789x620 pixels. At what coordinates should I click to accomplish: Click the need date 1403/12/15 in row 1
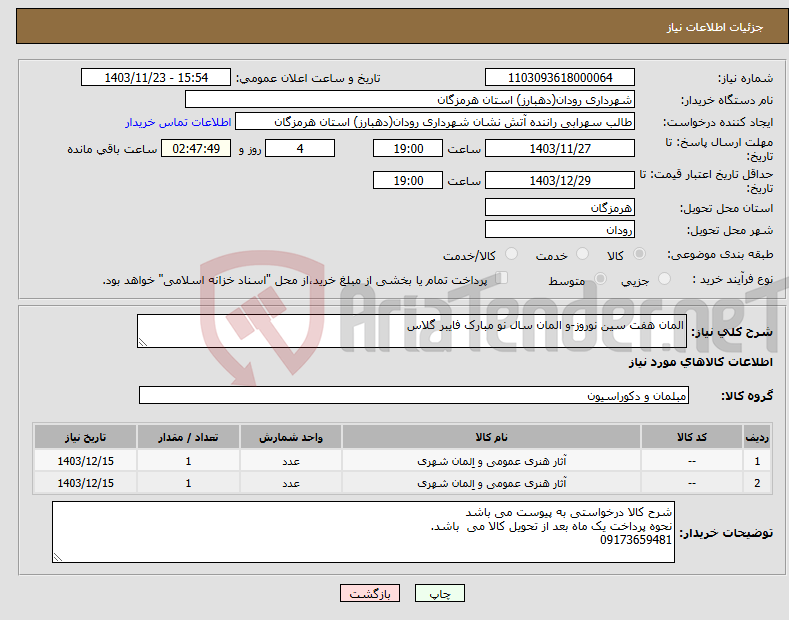(x=86, y=461)
